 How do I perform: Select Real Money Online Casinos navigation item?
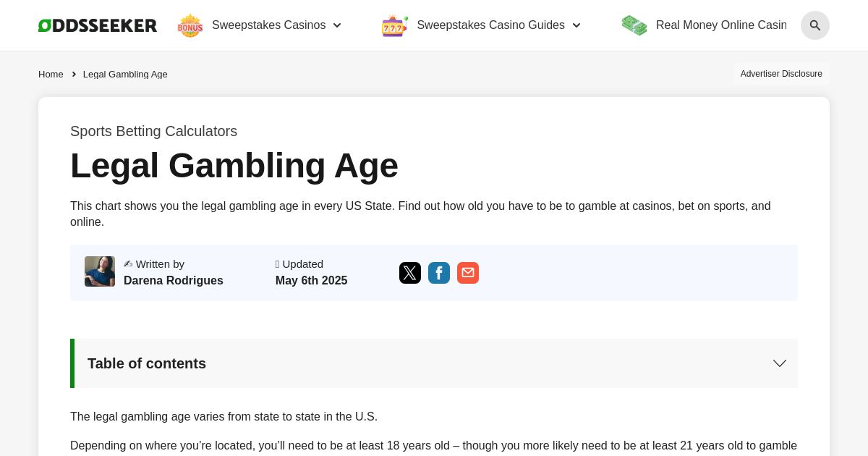pos(721,25)
